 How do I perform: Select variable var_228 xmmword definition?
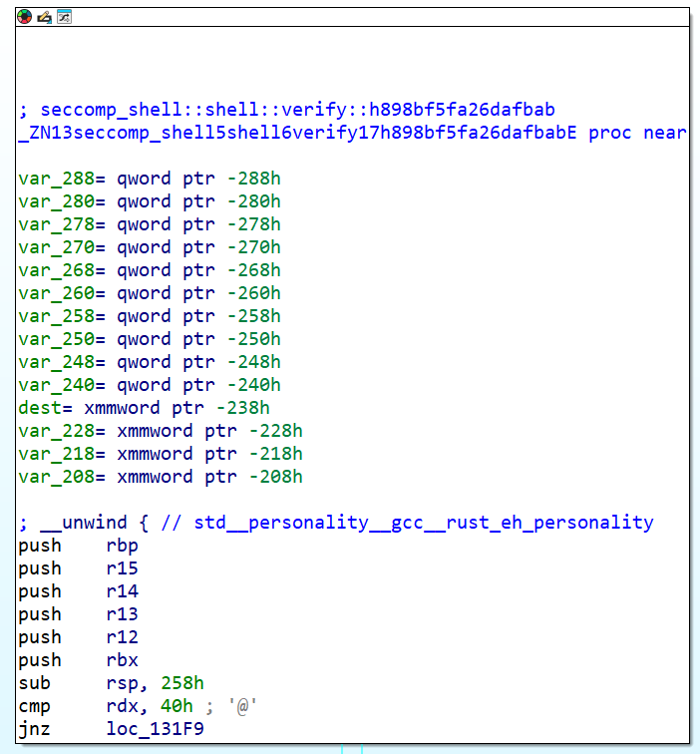point(161,431)
